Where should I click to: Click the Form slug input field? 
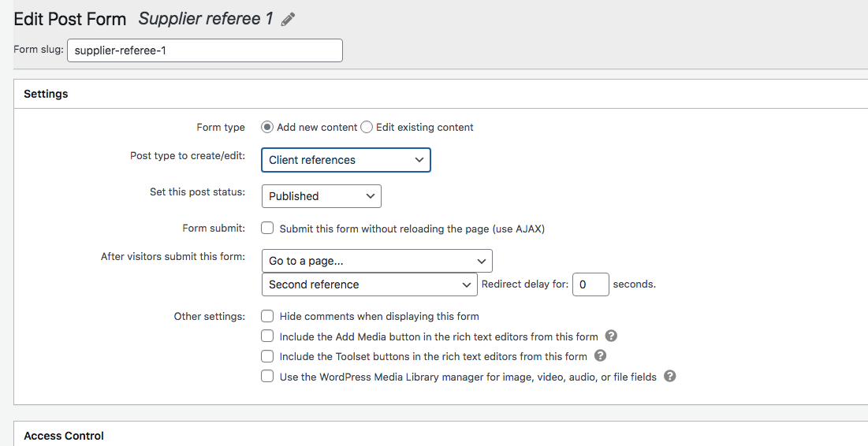tap(205, 50)
